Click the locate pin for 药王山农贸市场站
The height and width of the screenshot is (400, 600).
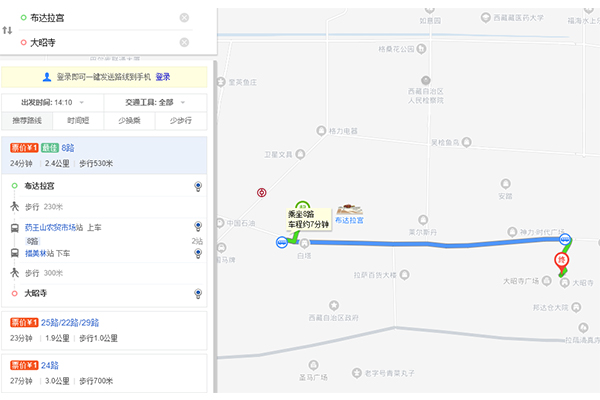tap(198, 228)
